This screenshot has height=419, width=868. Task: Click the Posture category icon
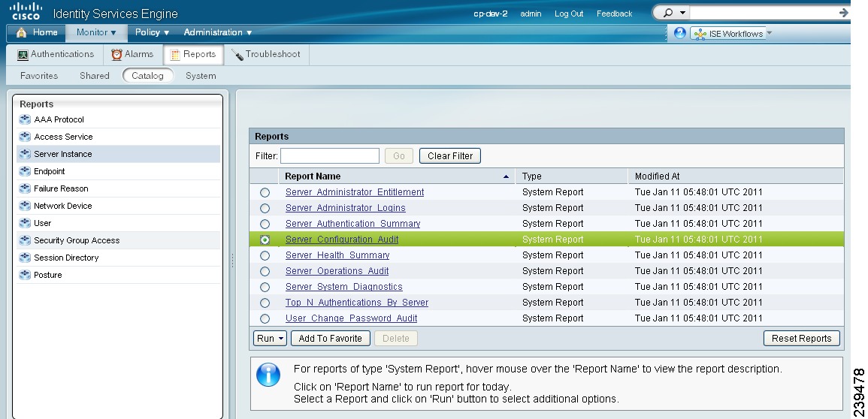point(25,275)
